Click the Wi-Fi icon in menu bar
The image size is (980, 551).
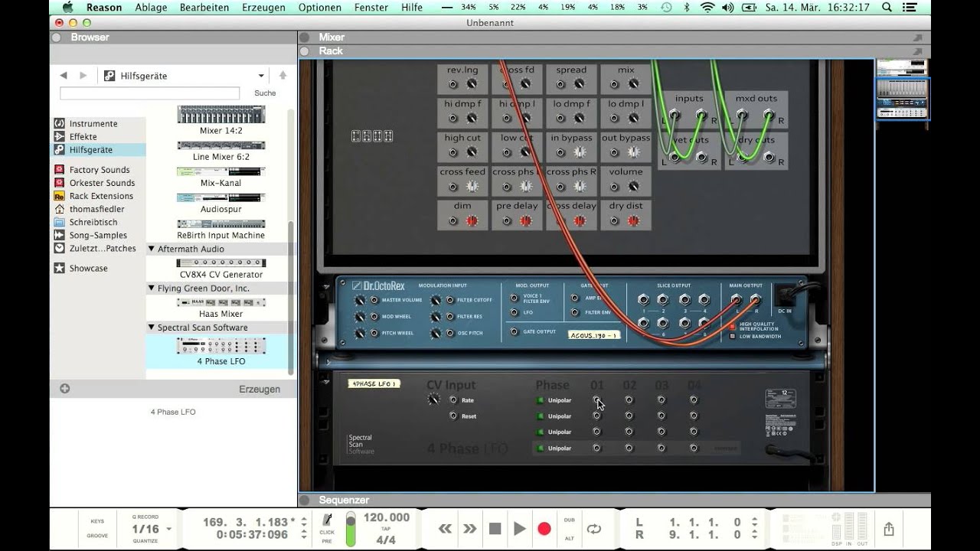click(707, 8)
